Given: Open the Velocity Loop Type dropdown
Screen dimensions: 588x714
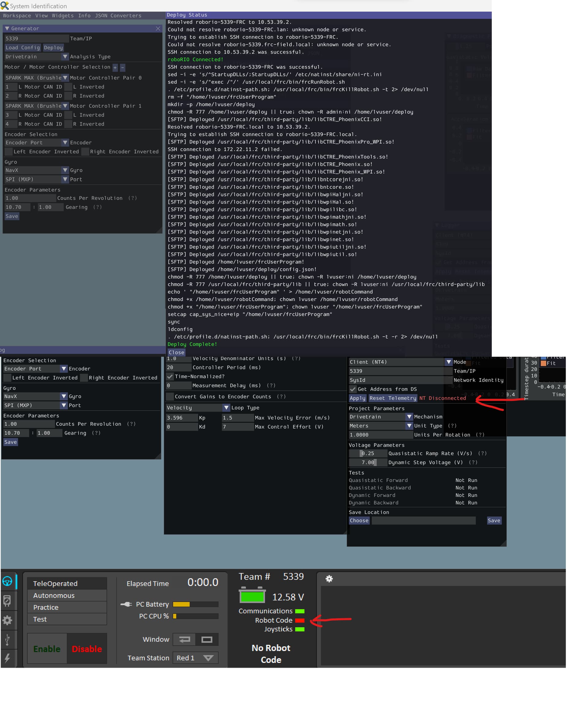Looking at the screenshot, I should [x=198, y=408].
